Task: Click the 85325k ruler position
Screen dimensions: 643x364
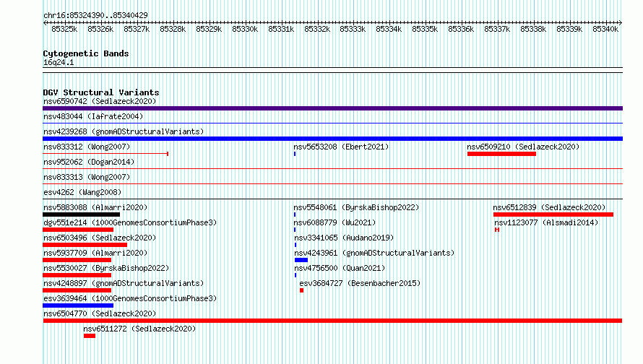Action: click(64, 29)
